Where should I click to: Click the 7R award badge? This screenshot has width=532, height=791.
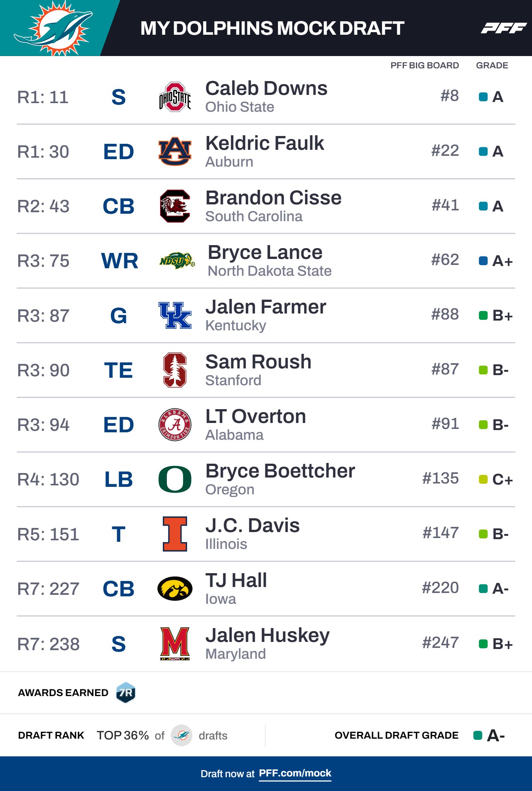point(125,693)
